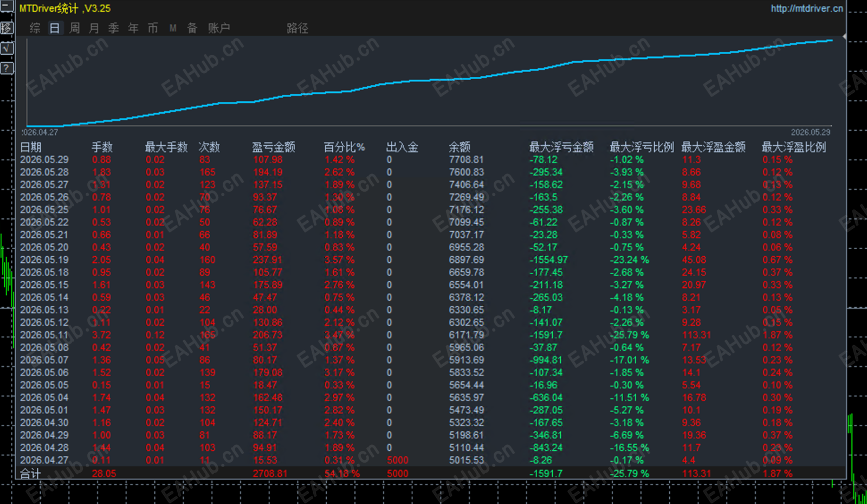The height and width of the screenshot is (504, 867).
Task: Click the 最大手数 column header
Action: [x=166, y=147]
